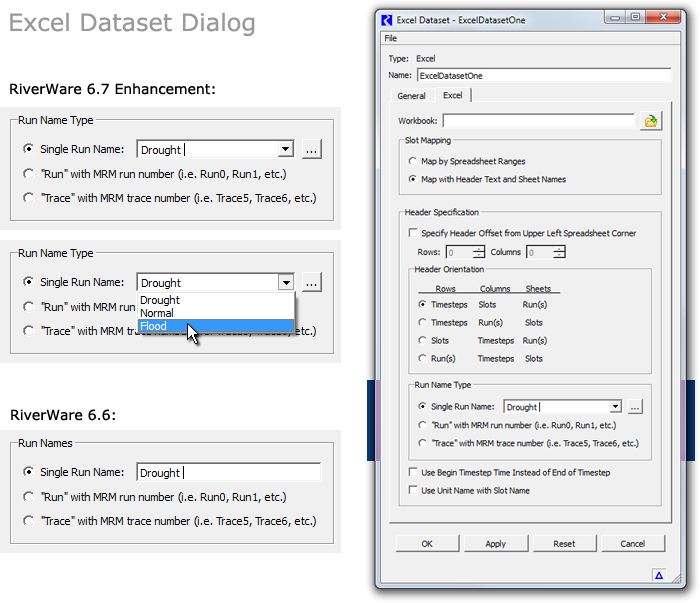Select Timesteps, Run(s), Slots orientation

(422, 322)
